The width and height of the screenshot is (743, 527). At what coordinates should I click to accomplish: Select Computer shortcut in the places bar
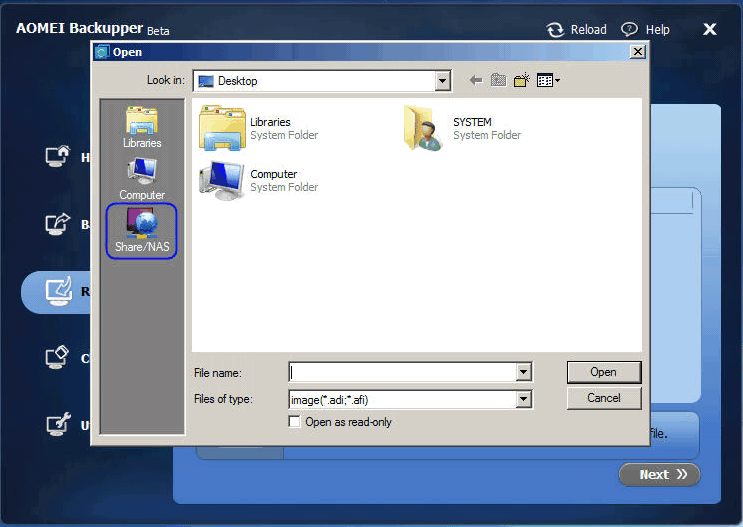[x=142, y=179]
